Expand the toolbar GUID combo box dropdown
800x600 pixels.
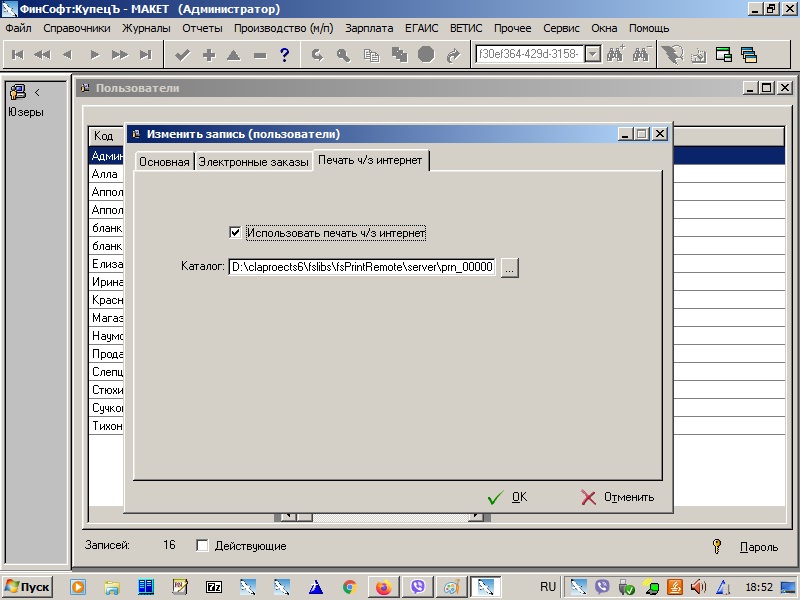[592, 54]
